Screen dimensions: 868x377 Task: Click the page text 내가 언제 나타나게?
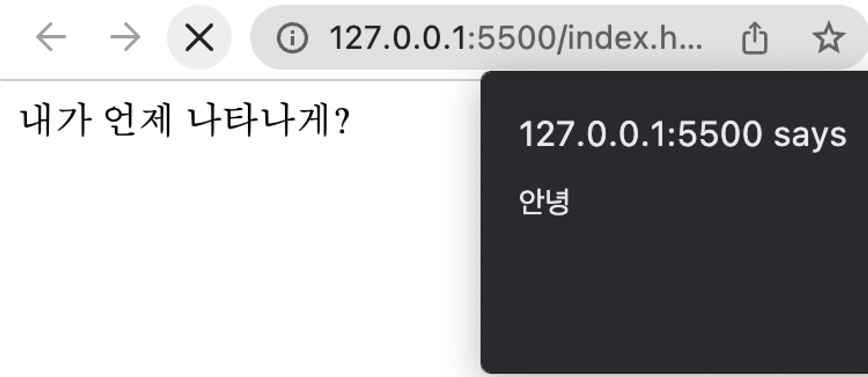[185, 122]
